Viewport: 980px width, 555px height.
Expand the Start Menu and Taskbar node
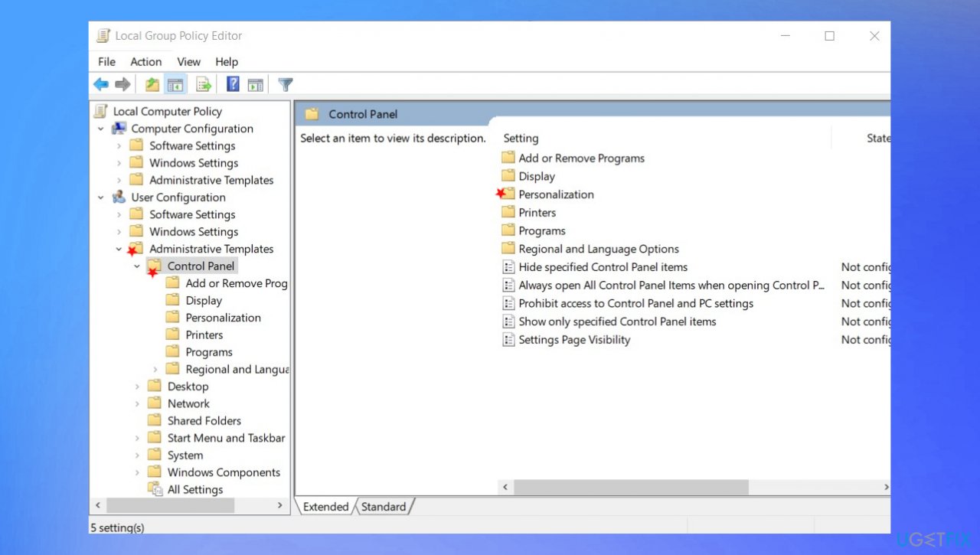click(137, 438)
